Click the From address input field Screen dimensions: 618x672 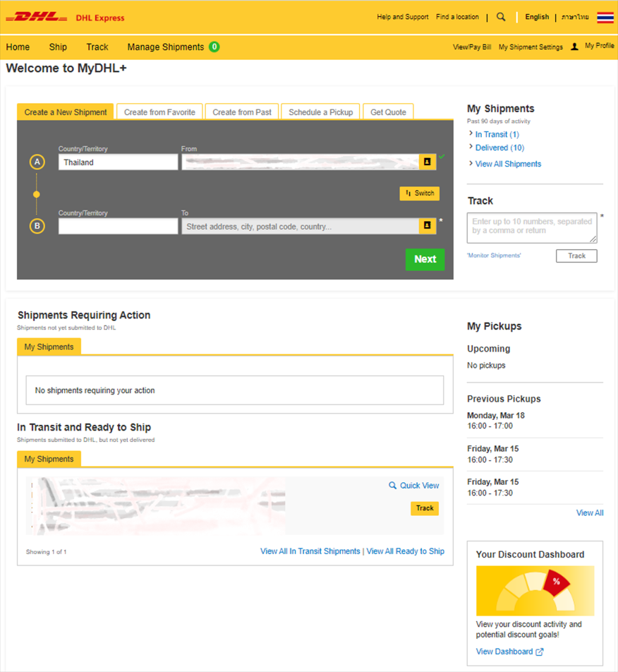(x=301, y=162)
